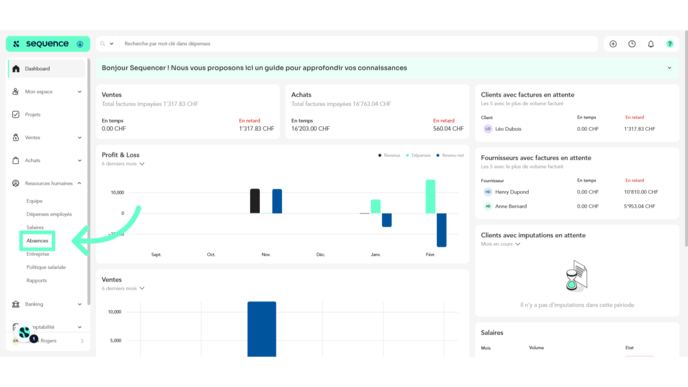Image resolution: width=688 pixels, height=387 pixels.
Task: Collapse the Ressources humaines chevron
Action: 79,183
